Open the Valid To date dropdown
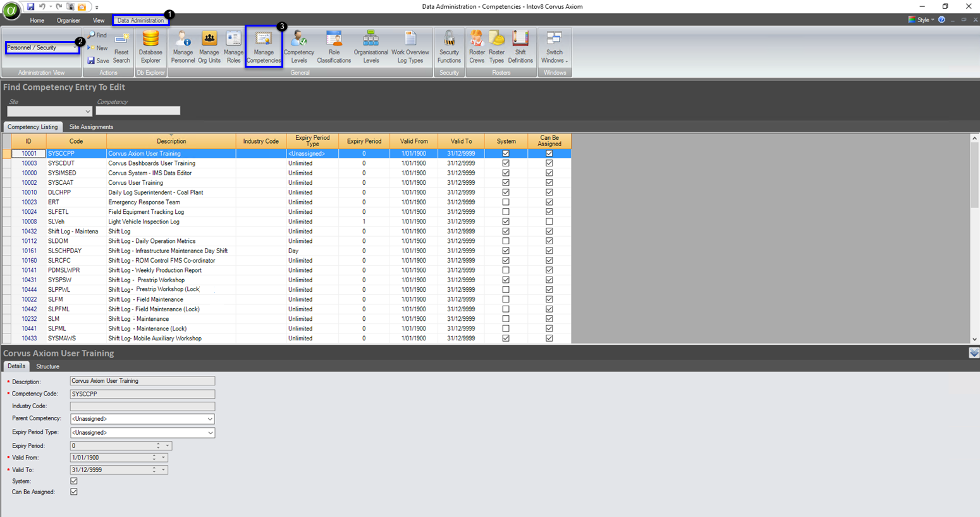 [164, 470]
